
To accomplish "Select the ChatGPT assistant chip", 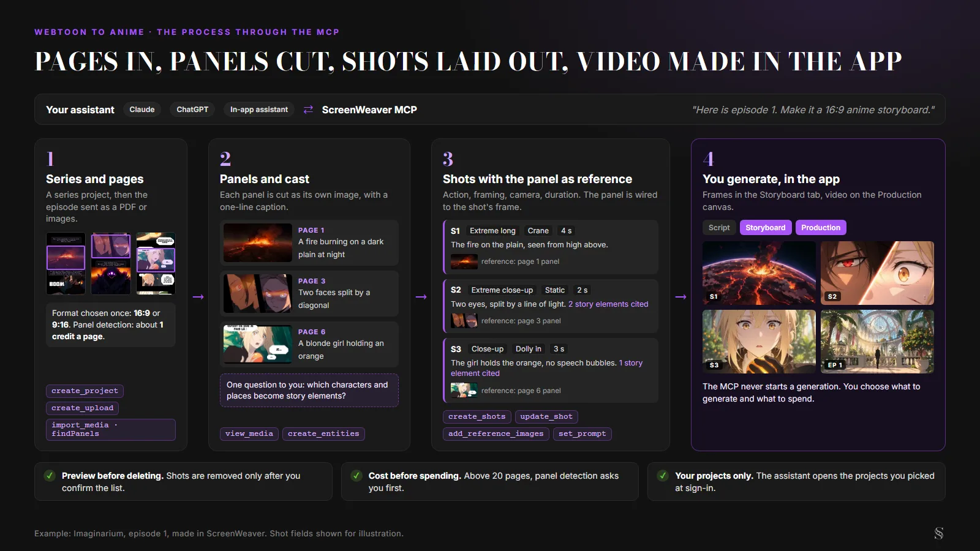I will click(x=192, y=110).
